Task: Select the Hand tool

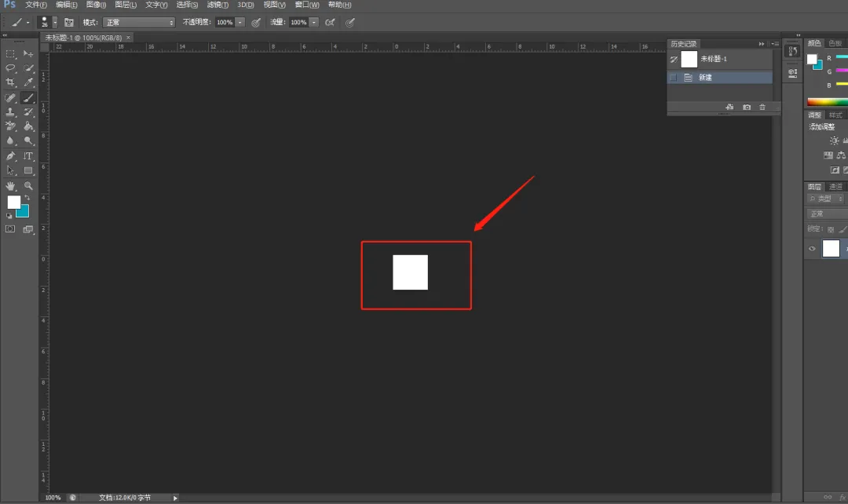Action: point(10,185)
